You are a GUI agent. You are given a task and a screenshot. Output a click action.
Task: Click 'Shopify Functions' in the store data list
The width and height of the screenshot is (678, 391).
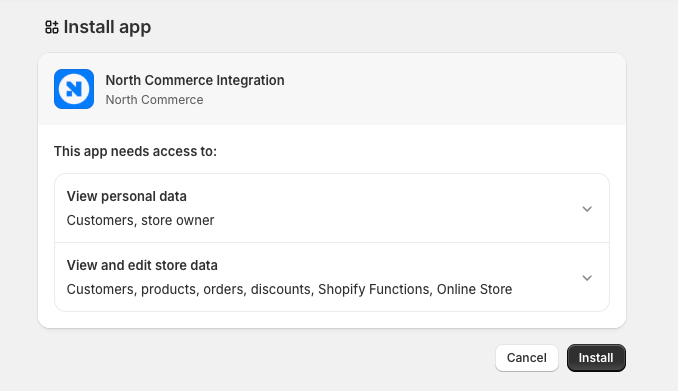pyautogui.click(x=375, y=289)
